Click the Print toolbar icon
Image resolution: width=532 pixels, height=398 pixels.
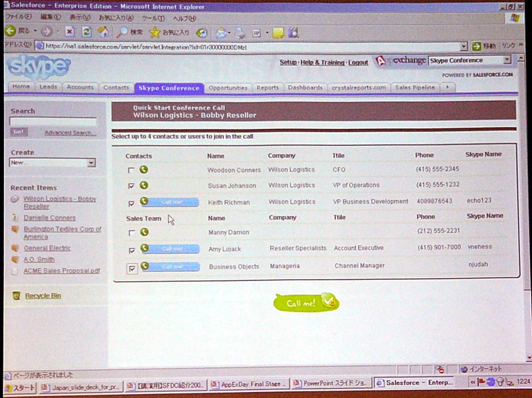(240, 33)
